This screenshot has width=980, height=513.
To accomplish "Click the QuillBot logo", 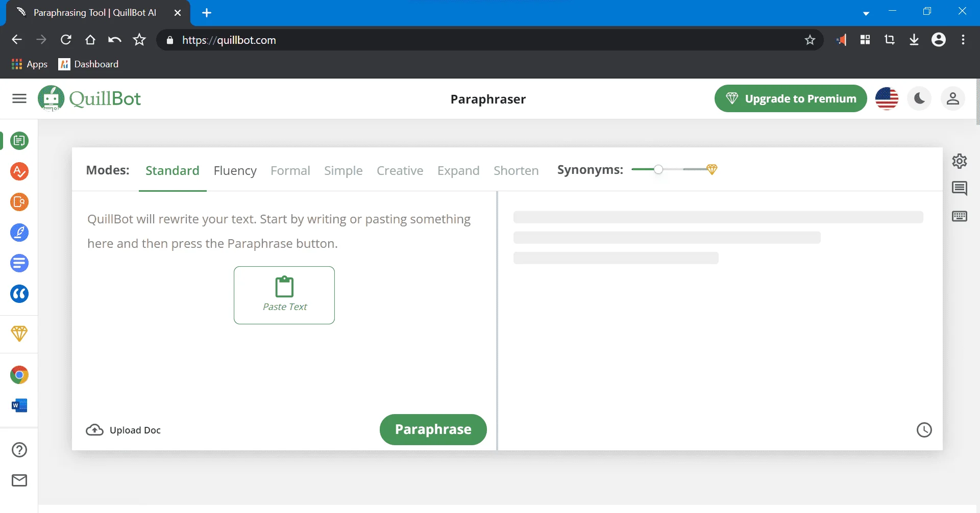I will point(89,98).
